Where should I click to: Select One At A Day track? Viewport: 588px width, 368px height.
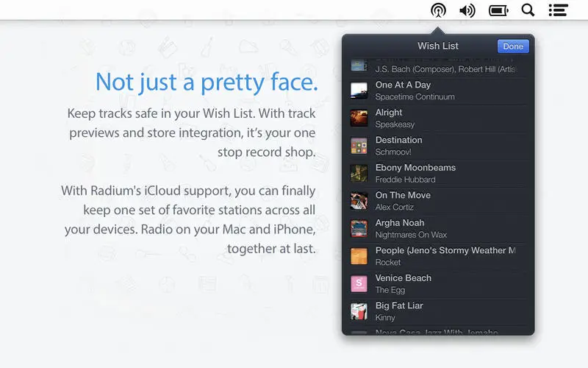438,91
